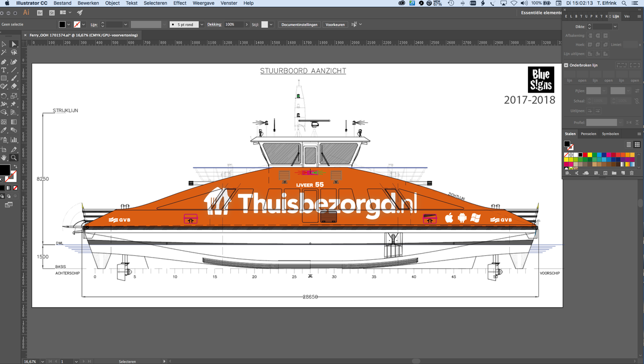The height and width of the screenshot is (364, 644).
Task: Select the Direct Selection tool
Action: click(14, 44)
